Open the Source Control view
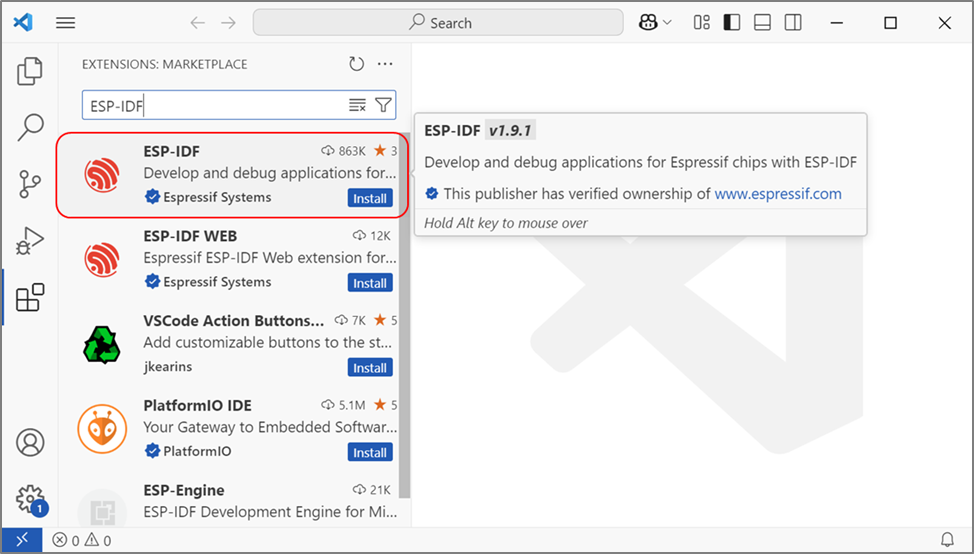 tap(29, 184)
